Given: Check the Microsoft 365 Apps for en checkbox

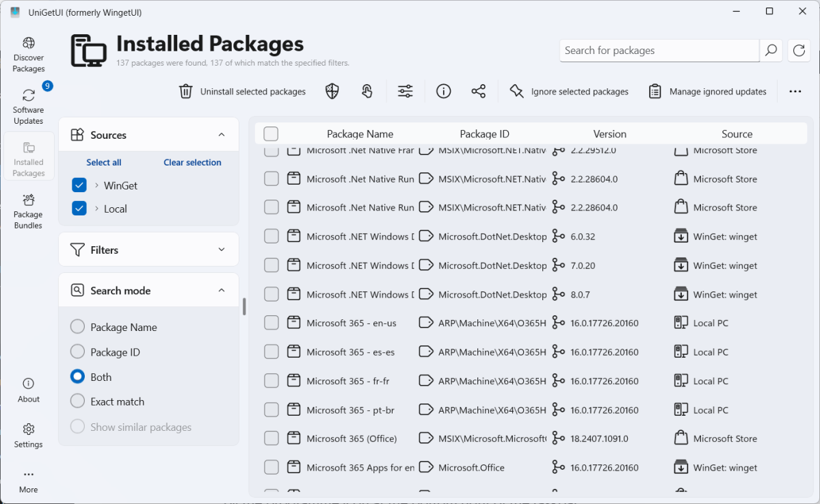Looking at the screenshot, I should [271, 467].
